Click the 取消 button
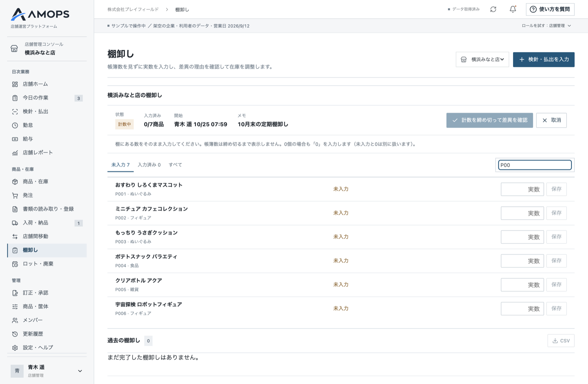The height and width of the screenshot is (384, 588). [x=551, y=120]
